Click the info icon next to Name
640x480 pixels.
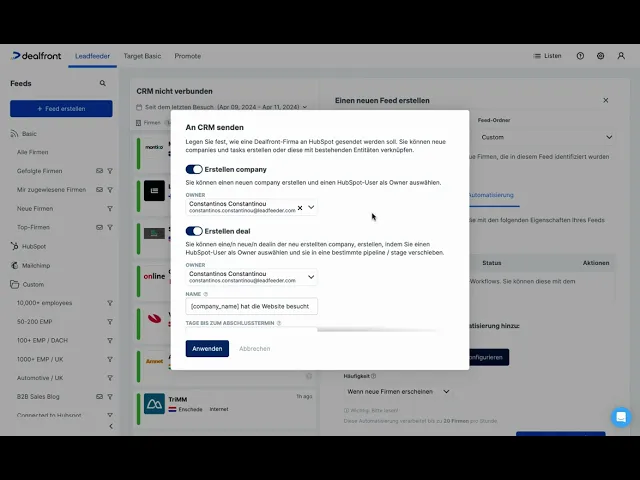point(205,294)
